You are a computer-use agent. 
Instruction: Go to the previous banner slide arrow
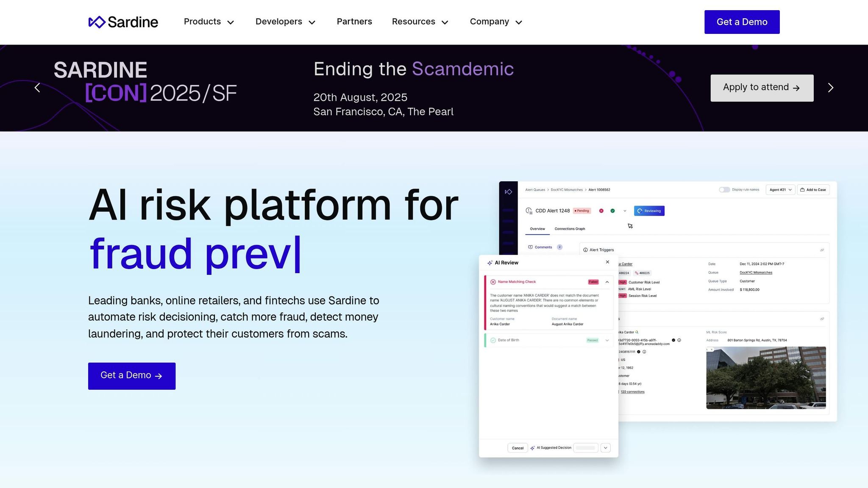pyautogui.click(x=37, y=88)
